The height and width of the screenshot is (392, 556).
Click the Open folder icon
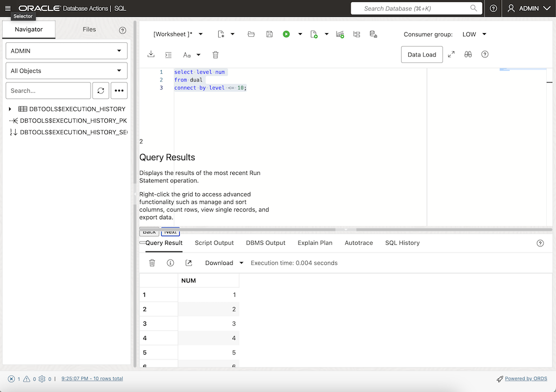coord(251,34)
